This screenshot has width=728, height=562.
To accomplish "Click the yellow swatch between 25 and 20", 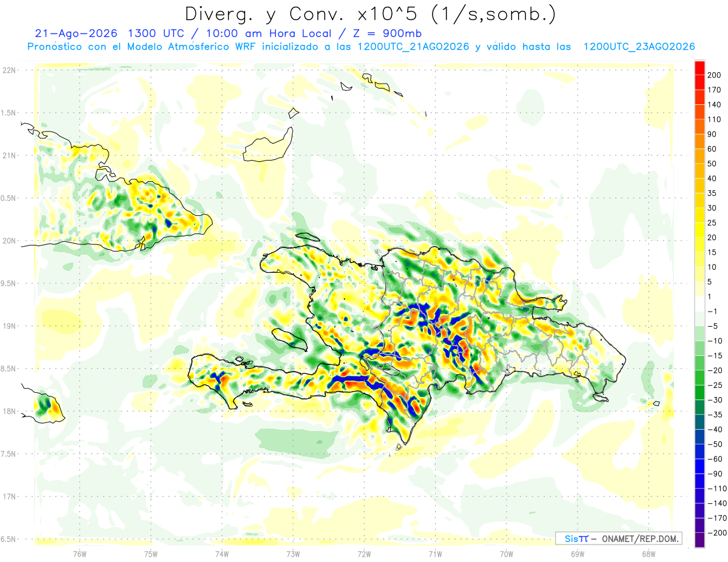I will click(699, 230).
